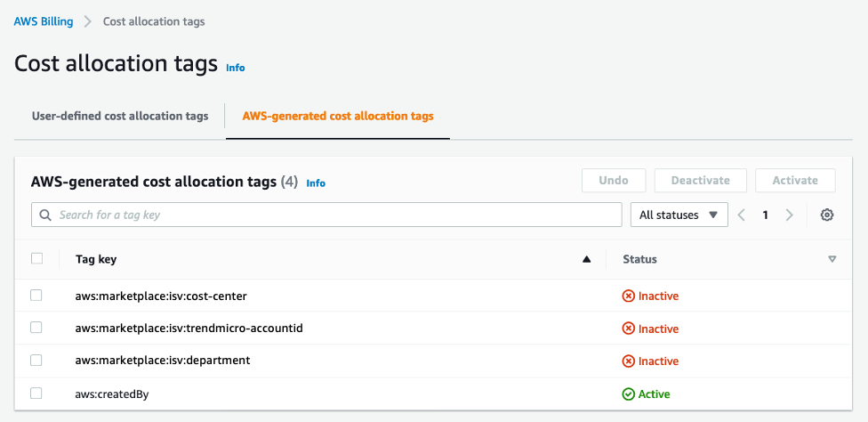Select AWS-generated cost allocation tags tab
This screenshot has height=422, width=868.
pos(338,116)
